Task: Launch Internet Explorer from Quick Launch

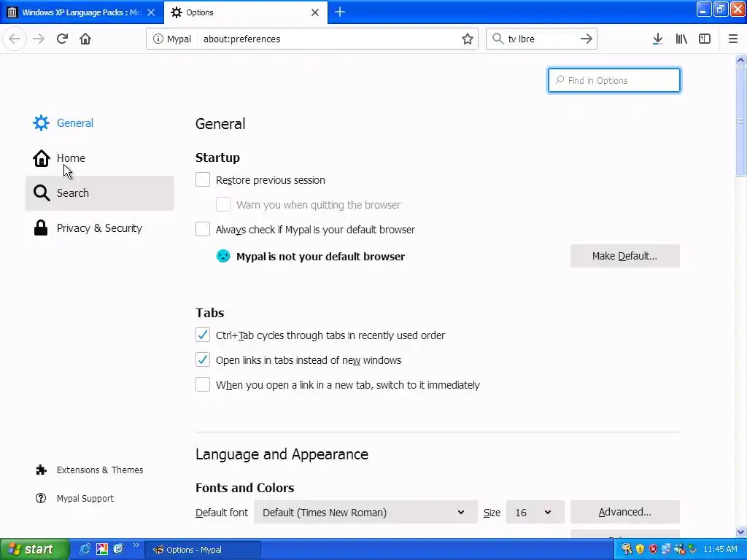Action: click(x=85, y=549)
